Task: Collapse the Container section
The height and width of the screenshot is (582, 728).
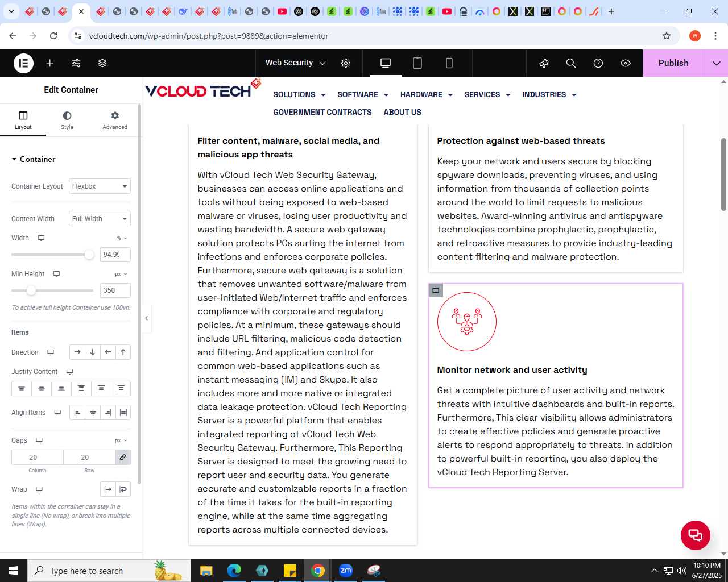Action: [33, 159]
